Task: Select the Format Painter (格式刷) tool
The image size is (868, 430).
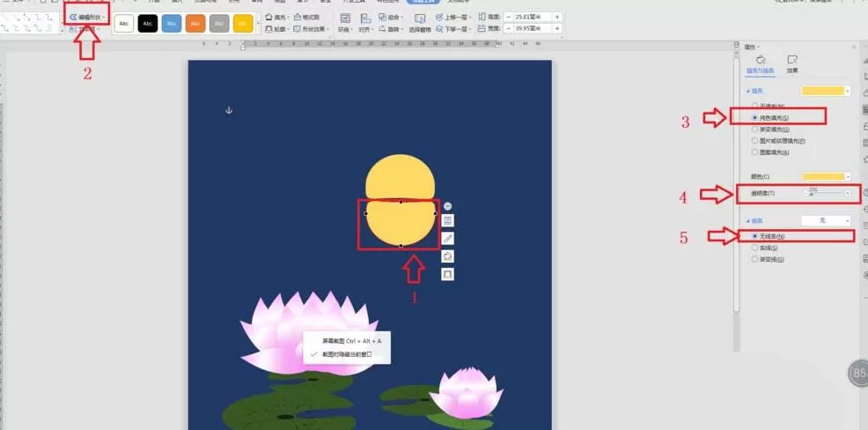Action: coord(306,17)
